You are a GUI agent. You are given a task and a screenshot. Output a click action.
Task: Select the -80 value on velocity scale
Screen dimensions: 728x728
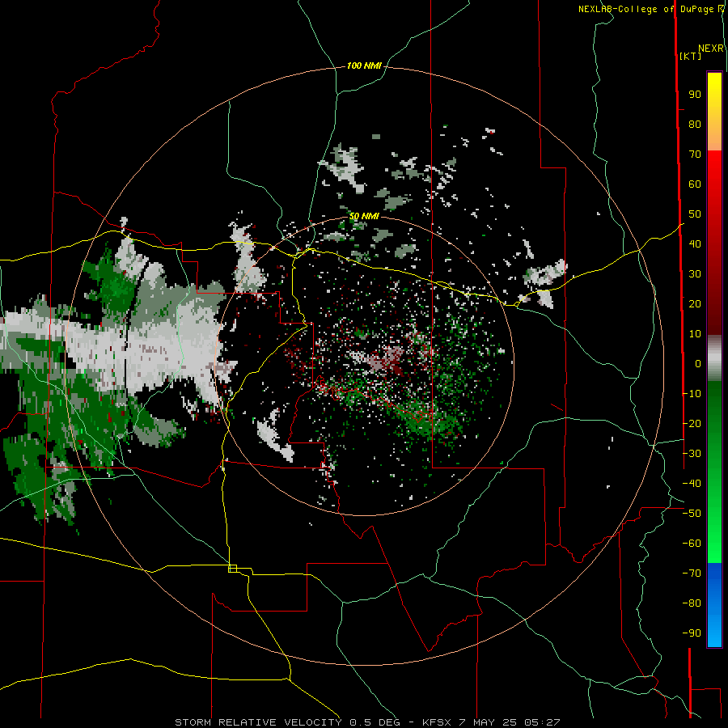(x=692, y=603)
